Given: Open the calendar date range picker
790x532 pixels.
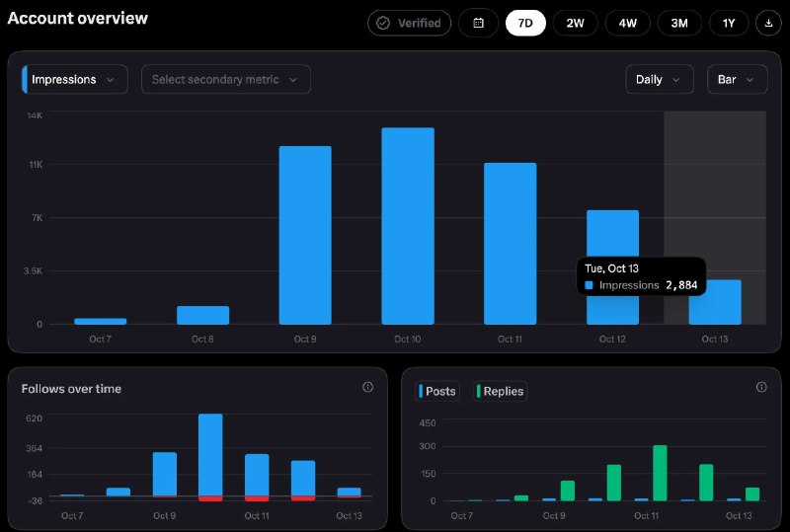Looking at the screenshot, I should pos(478,23).
